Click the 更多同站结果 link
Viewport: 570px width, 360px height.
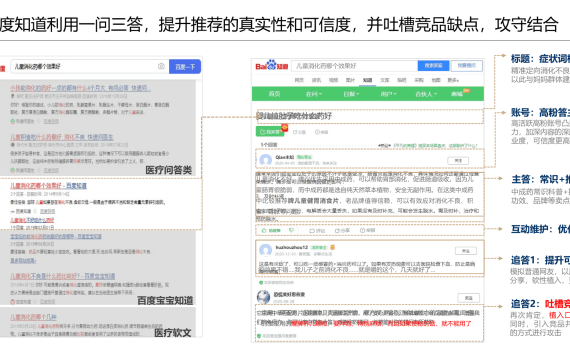[23, 260]
